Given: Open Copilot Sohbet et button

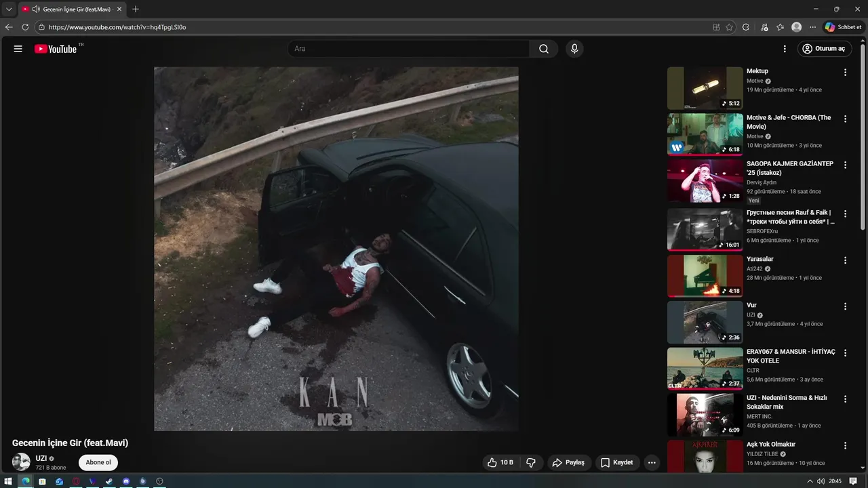Looking at the screenshot, I should point(843,27).
